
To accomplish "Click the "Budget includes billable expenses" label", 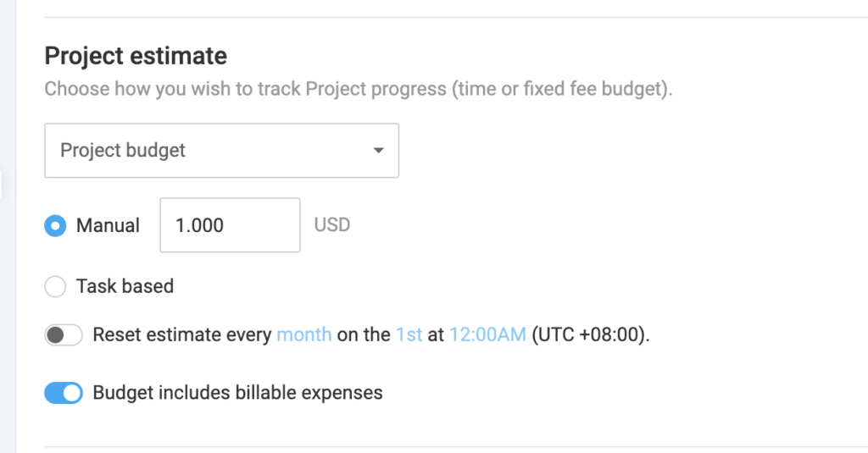I will [237, 393].
